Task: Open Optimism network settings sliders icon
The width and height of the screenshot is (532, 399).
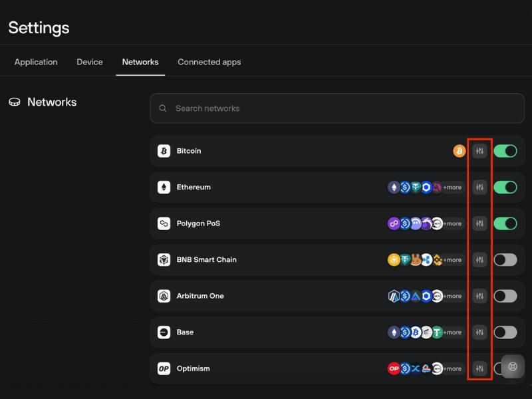Action: pos(479,369)
